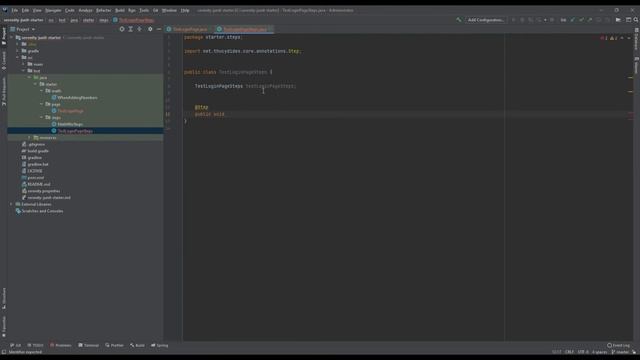Expand External Libraries node
640x360 pixels.
coord(11,204)
